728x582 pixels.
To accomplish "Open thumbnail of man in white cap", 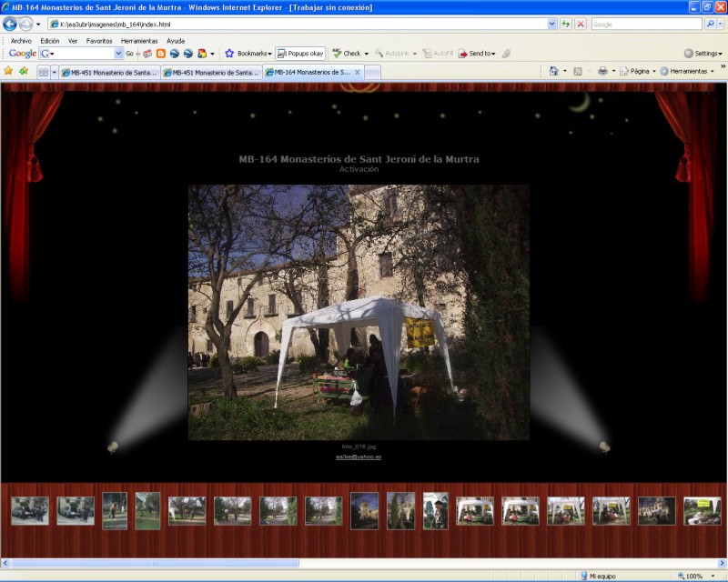I will tap(436, 511).
